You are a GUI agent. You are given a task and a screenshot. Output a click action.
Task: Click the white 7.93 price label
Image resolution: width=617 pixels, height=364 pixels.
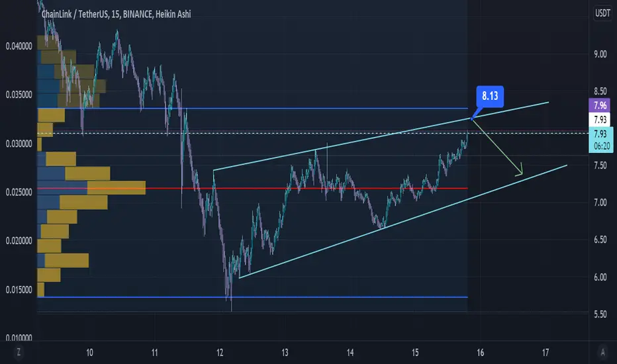[600, 120]
